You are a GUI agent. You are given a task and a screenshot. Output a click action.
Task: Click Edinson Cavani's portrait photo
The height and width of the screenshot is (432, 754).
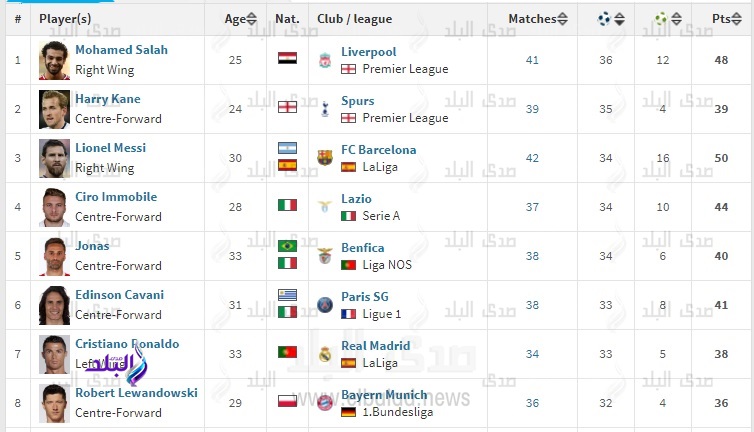(x=54, y=305)
